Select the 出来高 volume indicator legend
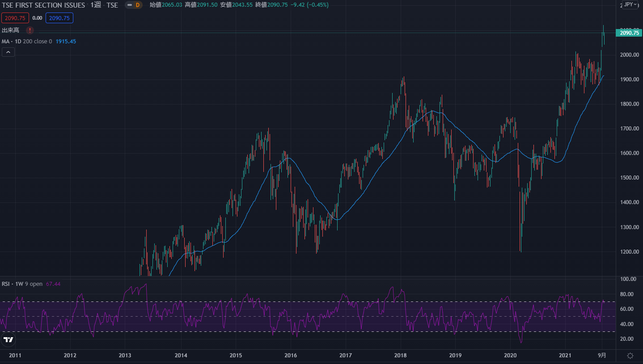Viewport: 643px width, 364px height. (x=10, y=30)
